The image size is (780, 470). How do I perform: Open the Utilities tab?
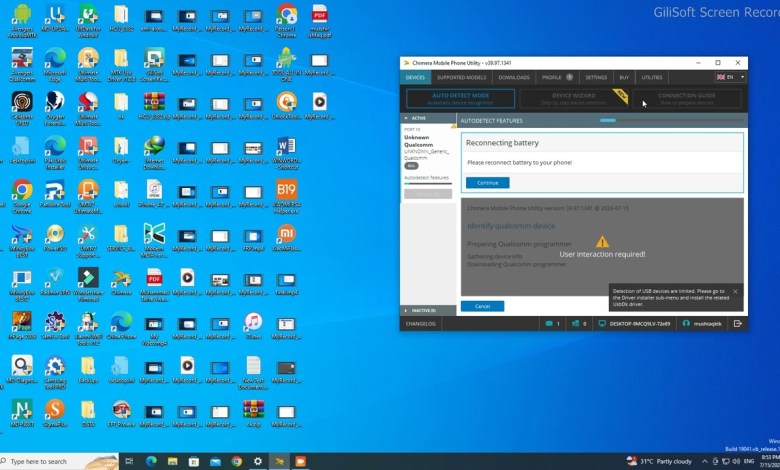[652, 77]
